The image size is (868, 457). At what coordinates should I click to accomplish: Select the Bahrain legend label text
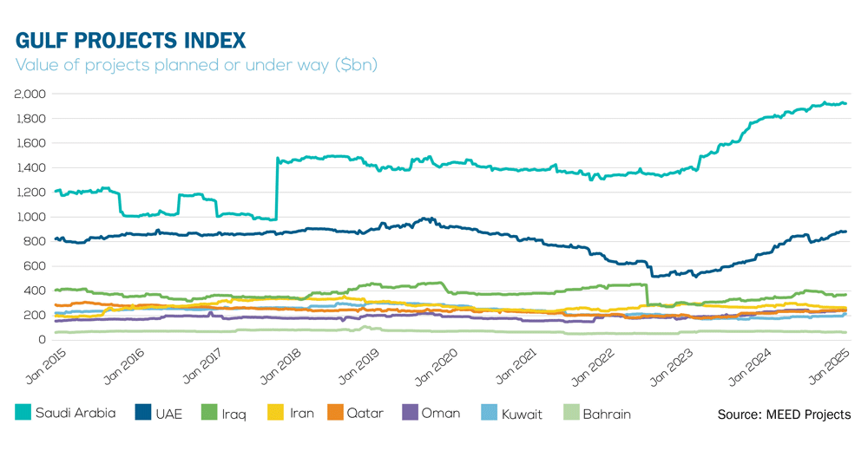click(x=608, y=415)
